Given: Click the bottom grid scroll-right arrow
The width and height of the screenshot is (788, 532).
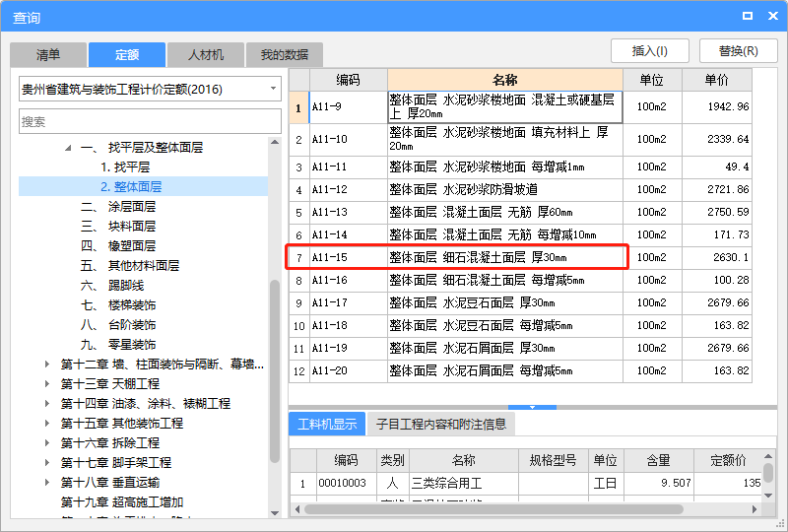Looking at the screenshot, I should coord(755,509).
